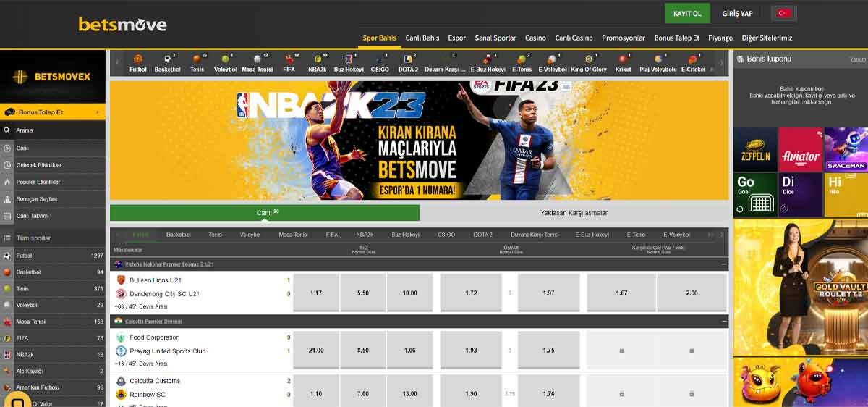
Task: Collapse the Victoria National Premier League section
Action: [x=724, y=264]
